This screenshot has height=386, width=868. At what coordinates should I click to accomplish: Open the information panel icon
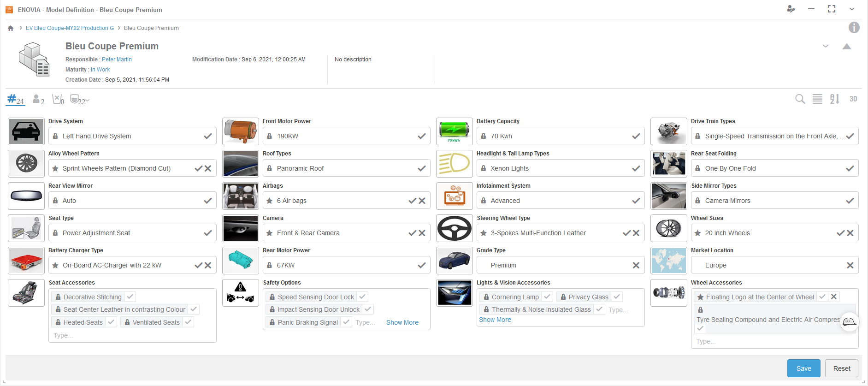tap(854, 28)
